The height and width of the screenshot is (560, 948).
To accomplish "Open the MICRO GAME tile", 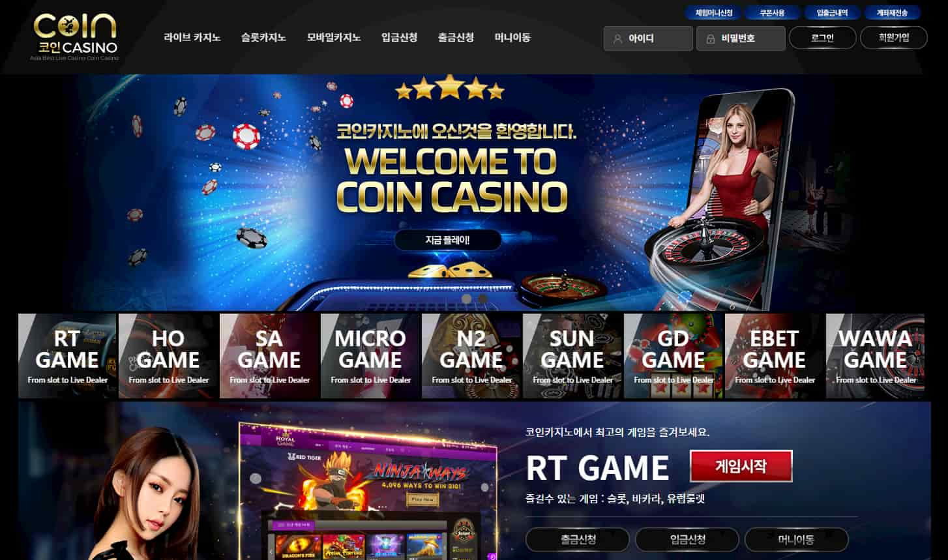I will pyautogui.click(x=370, y=356).
